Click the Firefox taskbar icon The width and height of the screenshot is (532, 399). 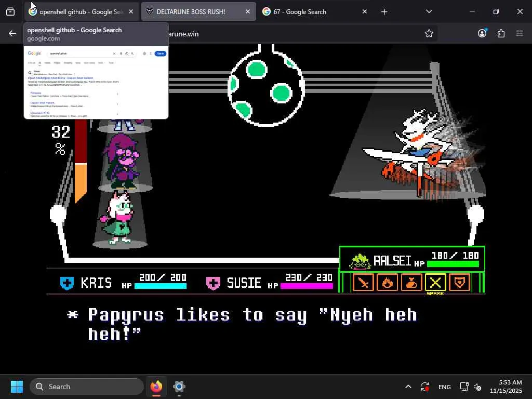(156, 387)
